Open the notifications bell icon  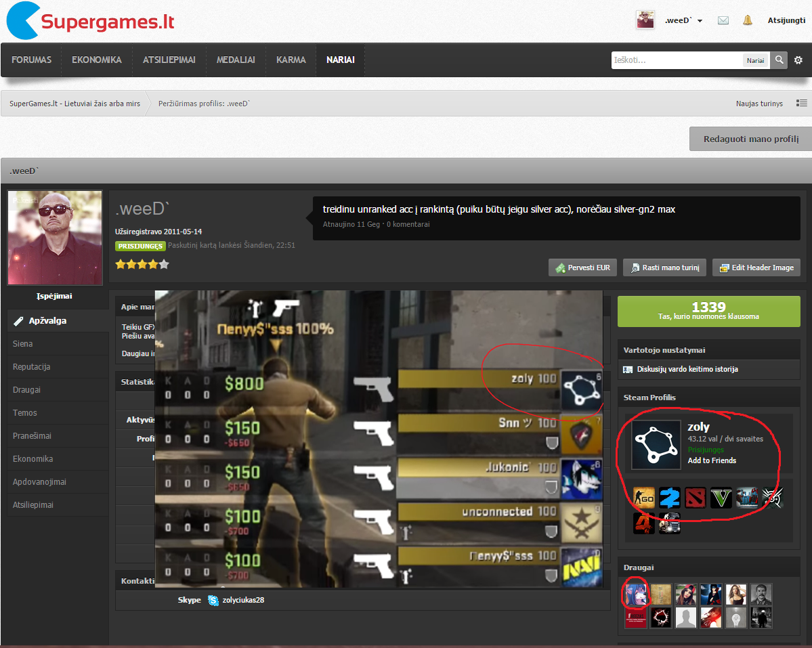coord(747,20)
